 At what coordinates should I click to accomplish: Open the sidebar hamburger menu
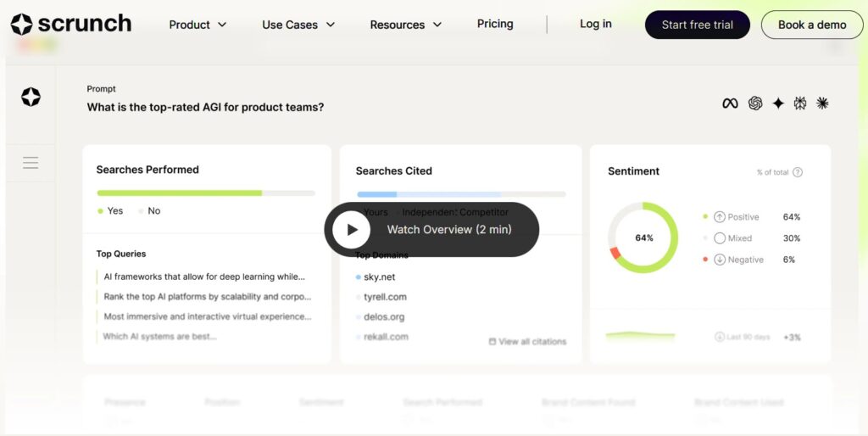(x=31, y=163)
